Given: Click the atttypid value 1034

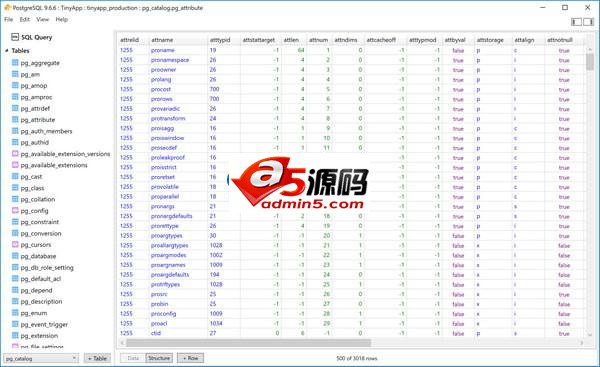Looking at the screenshot, I should [x=216, y=323].
